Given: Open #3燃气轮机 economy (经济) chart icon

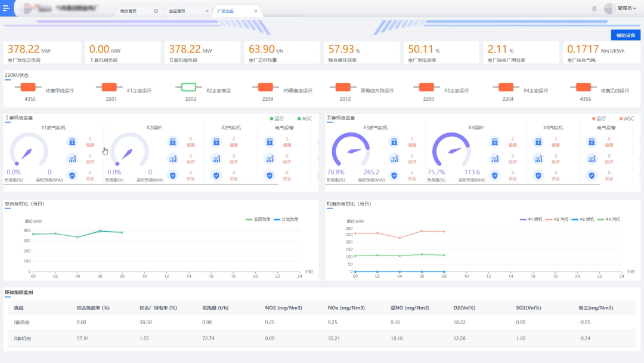Looking at the screenshot, I should [x=394, y=159].
